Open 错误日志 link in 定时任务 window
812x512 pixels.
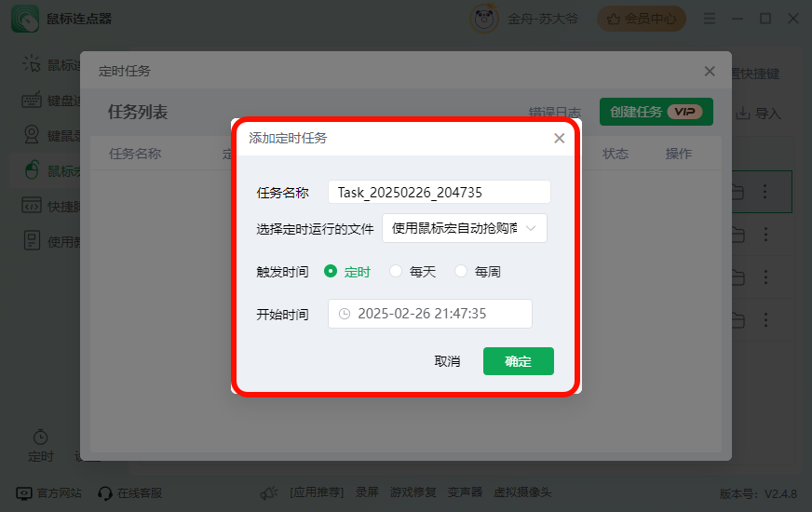point(555,113)
